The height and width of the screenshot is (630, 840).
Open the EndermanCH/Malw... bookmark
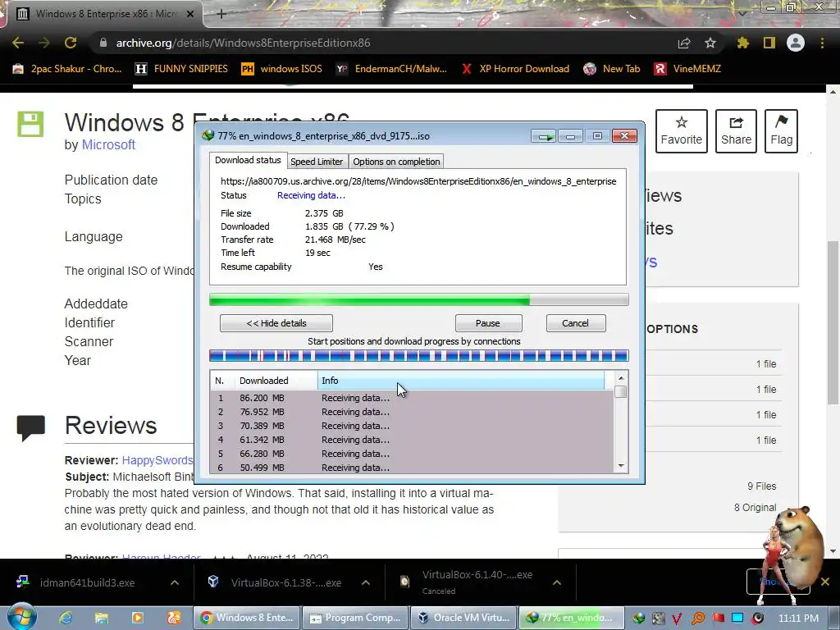tap(391, 69)
